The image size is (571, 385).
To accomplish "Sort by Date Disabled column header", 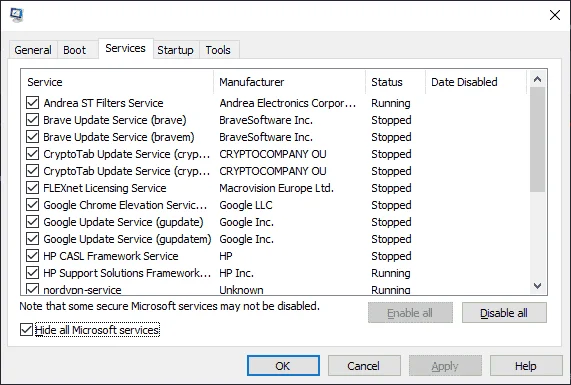I will click(476, 82).
